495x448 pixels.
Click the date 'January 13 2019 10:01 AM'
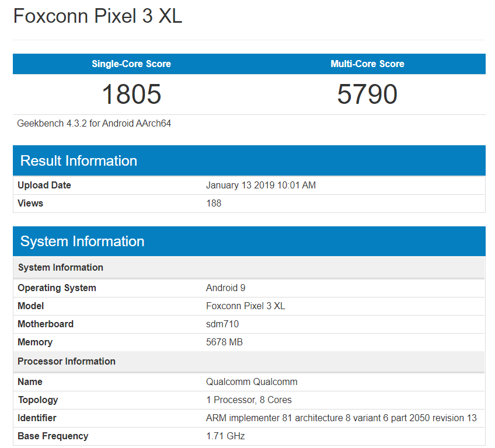tap(261, 185)
